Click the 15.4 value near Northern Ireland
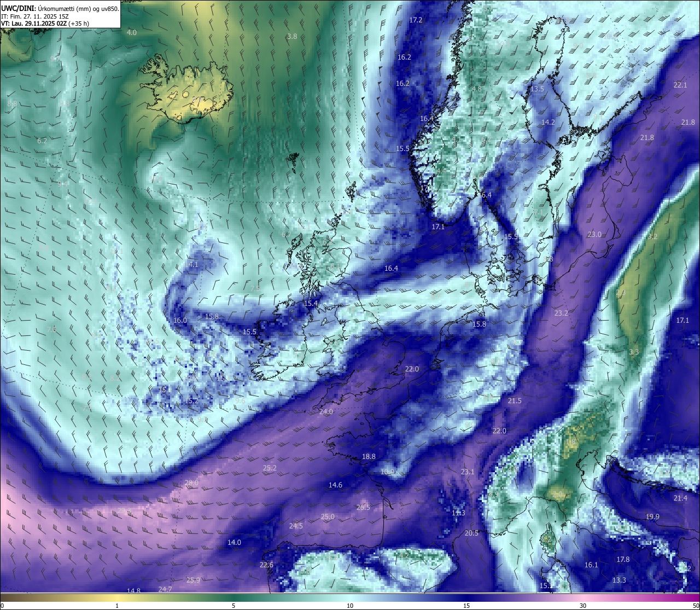Viewport: 700px width, 610px height. click(x=311, y=304)
